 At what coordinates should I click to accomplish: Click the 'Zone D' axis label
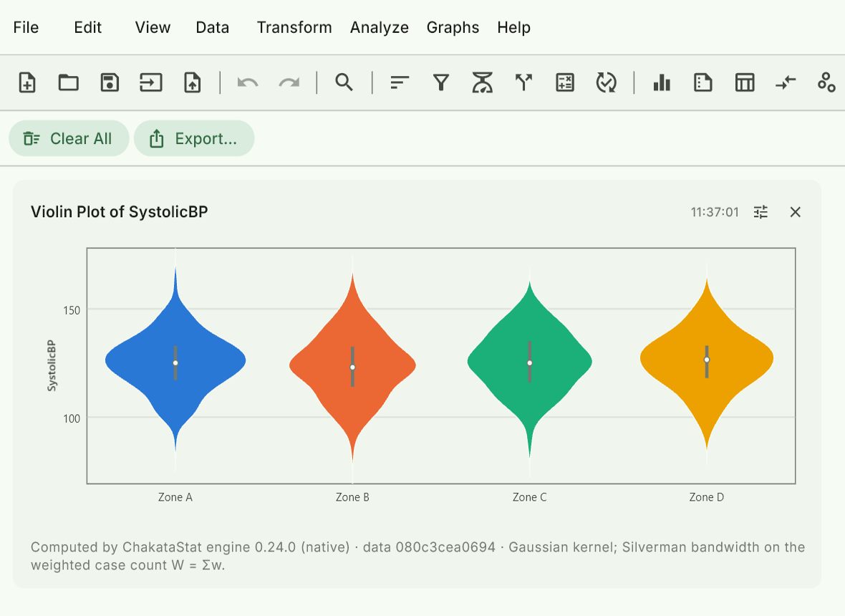click(707, 497)
